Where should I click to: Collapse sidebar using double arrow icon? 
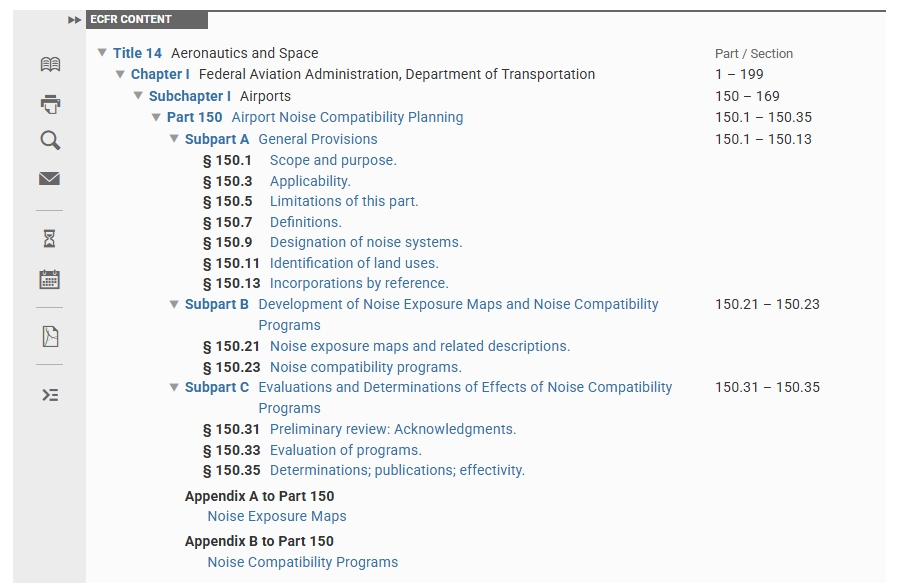click(x=75, y=20)
